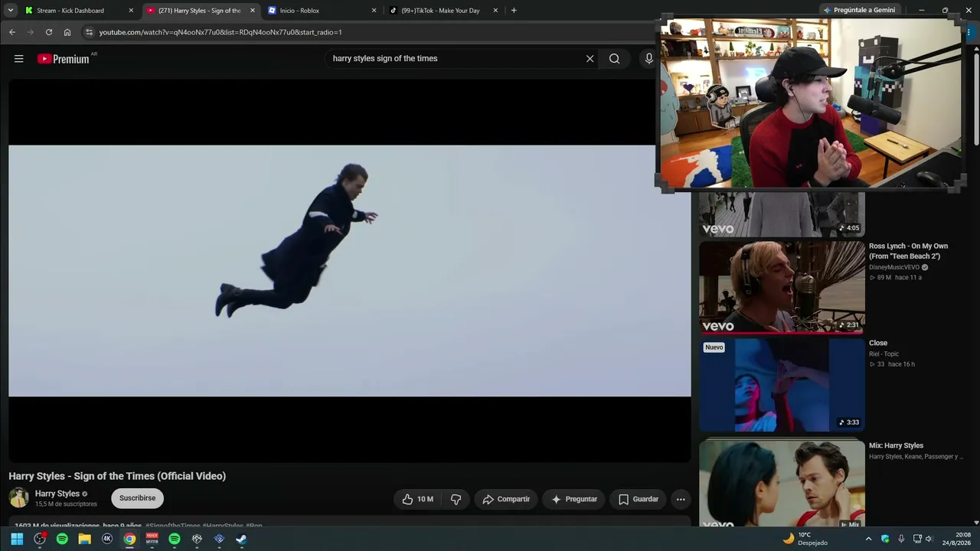Viewport: 980px width, 551px height.
Task: Reload the YouTube page
Action: pyautogui.click(x=49, y=32)
